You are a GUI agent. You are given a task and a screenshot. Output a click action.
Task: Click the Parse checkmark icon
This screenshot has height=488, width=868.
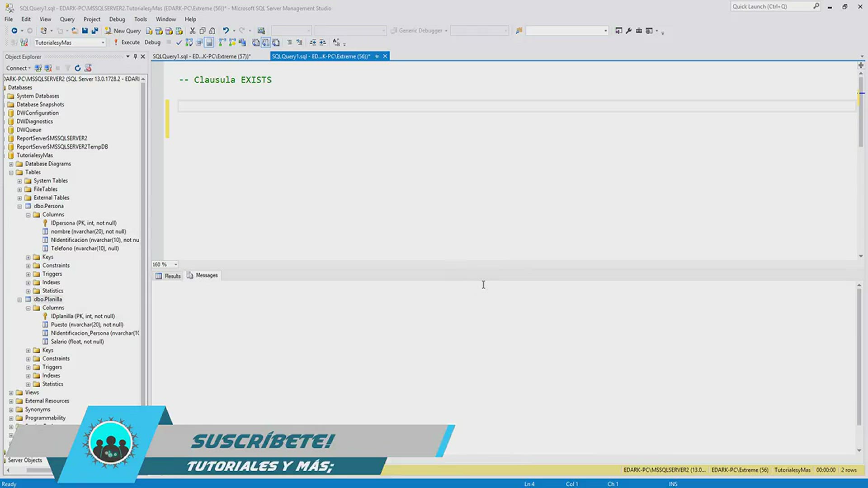(179, 42)
